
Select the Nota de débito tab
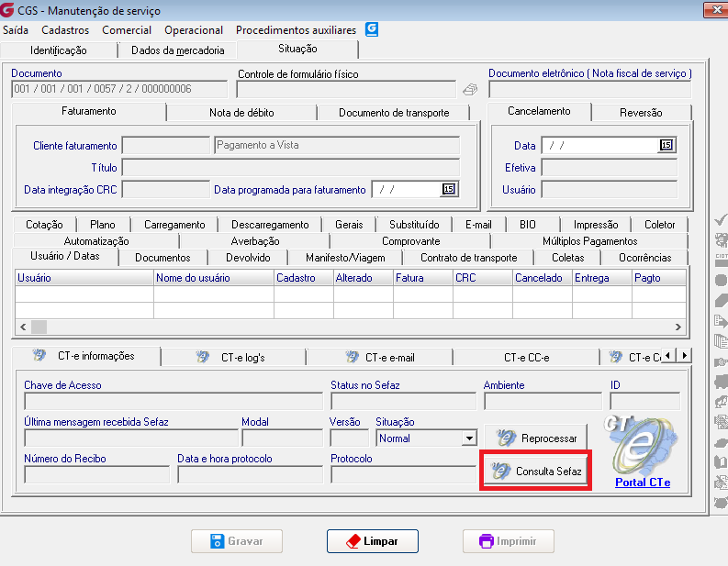point(241,113)
